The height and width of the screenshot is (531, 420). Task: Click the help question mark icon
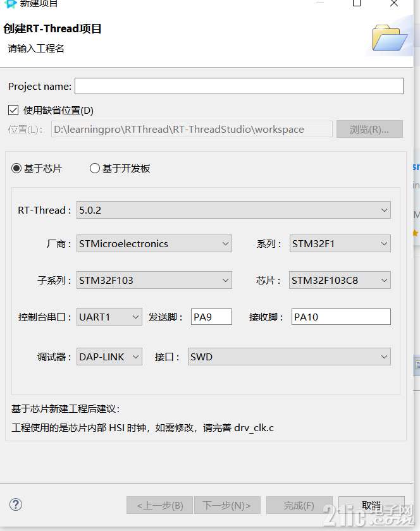coord(16,504)
